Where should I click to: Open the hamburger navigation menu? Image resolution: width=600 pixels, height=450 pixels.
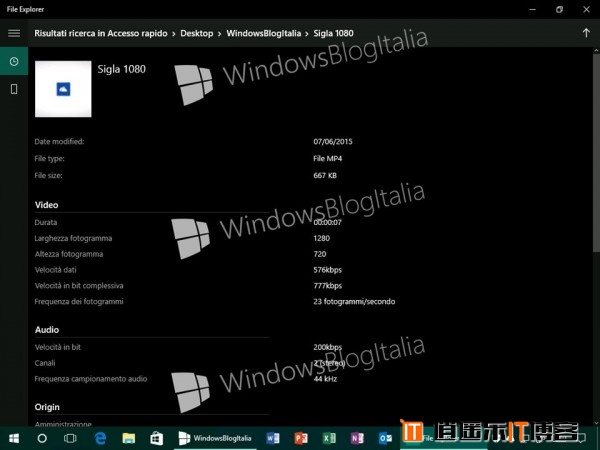[x=14, y=33]
